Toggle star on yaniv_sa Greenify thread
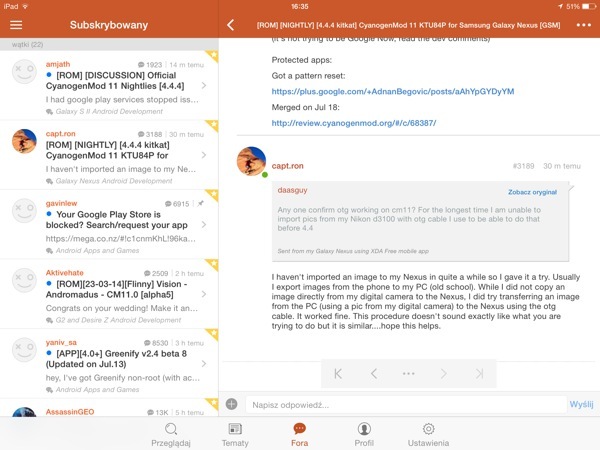Viewport: 600px width, 450px height. (212, 334)
